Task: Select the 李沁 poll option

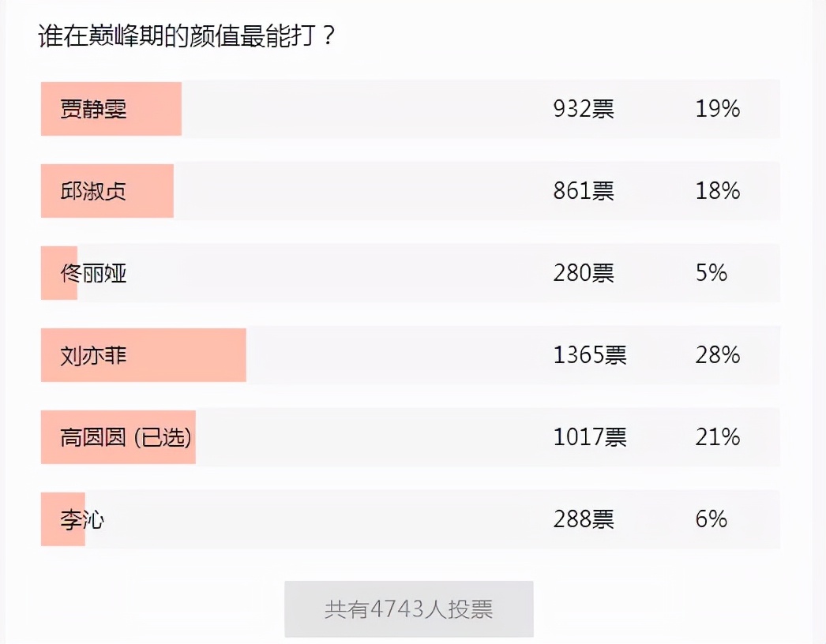Action: coord(411,520)
